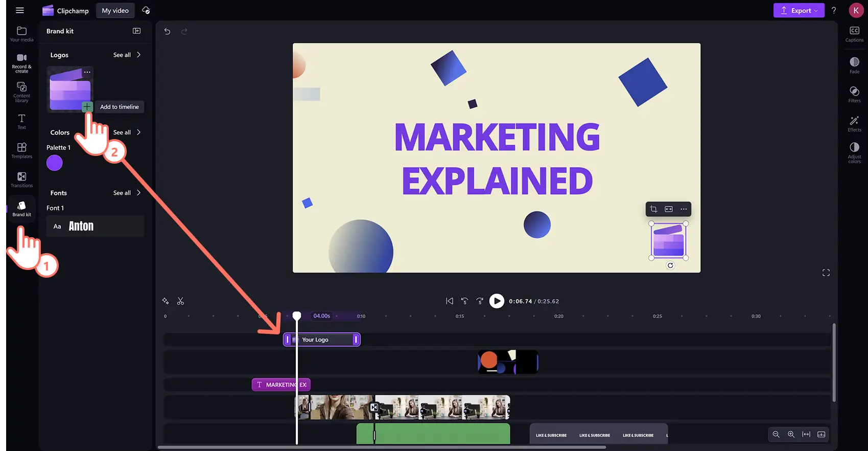The height and width of the screenshot is (451, 868).
Task: Click the 0:15 timeline ruler mark
Action: 460,316
